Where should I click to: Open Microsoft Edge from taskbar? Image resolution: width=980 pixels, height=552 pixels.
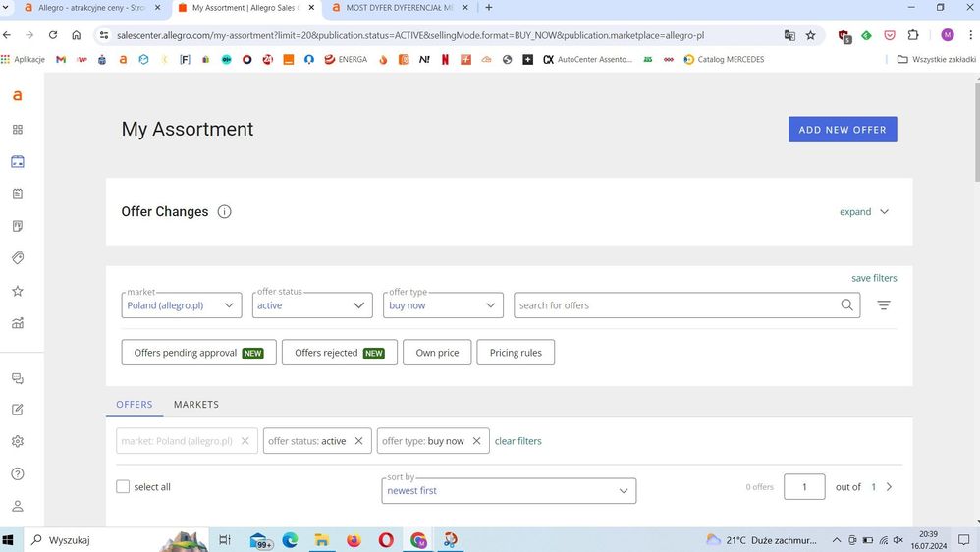tap(290, 540)
